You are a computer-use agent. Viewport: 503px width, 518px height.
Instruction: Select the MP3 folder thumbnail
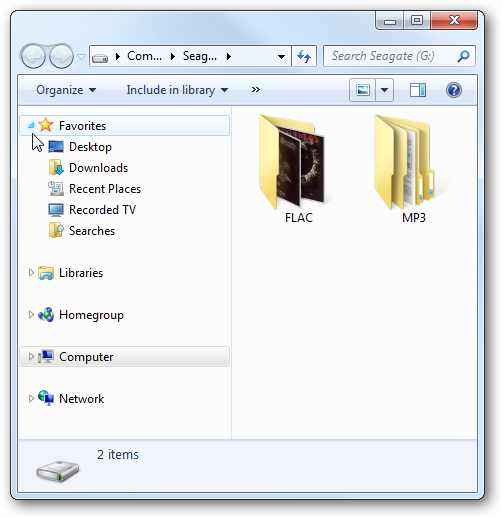tap(404, 162)
